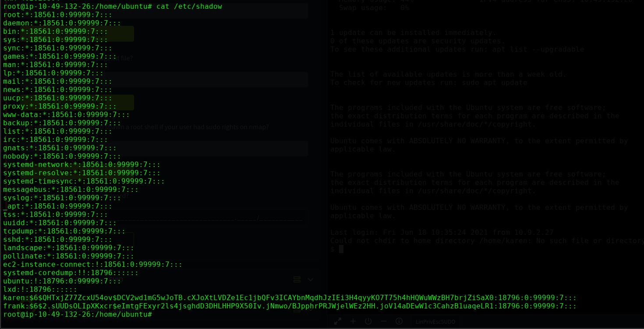Click the dollar prompt cursor in right terminal

(x=341, y=249)
